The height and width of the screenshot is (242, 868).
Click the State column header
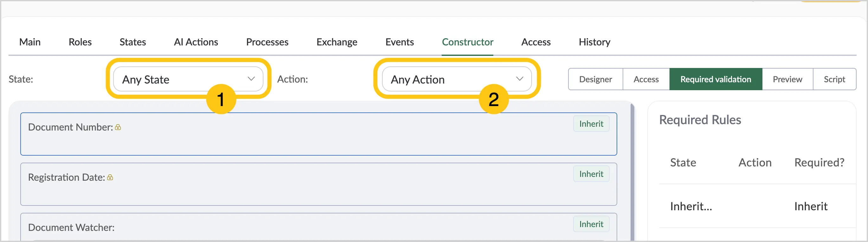click(683, 163)
